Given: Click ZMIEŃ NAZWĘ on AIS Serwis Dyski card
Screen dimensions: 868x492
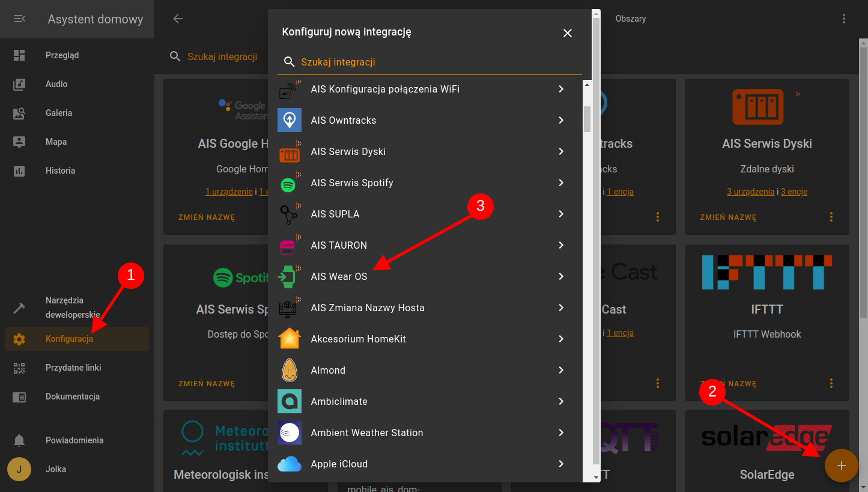Looking at the screenshot, I should (x=728, y=217).
